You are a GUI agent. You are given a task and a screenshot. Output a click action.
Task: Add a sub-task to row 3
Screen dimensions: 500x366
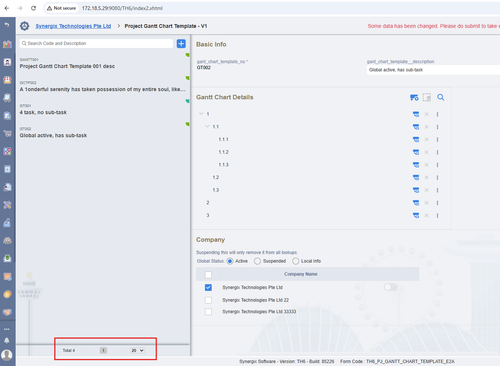pyautogui.click(x=416, y=216)
